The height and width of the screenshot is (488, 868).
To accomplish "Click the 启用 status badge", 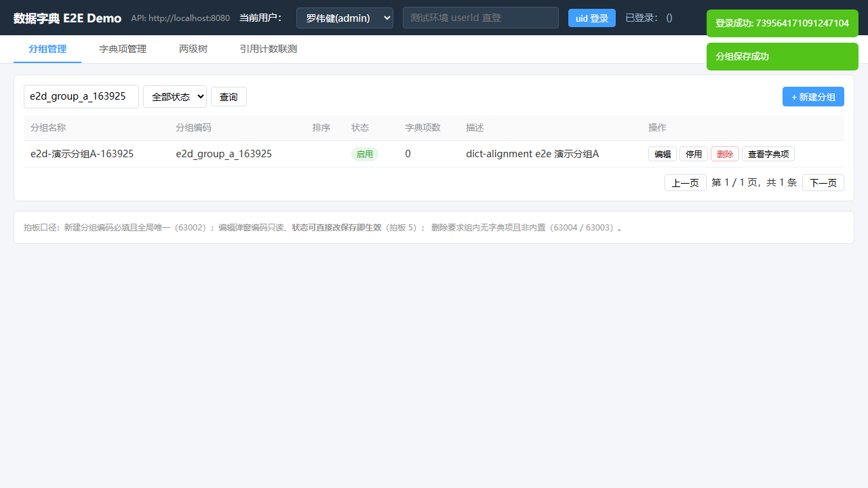I will point(365,154).
